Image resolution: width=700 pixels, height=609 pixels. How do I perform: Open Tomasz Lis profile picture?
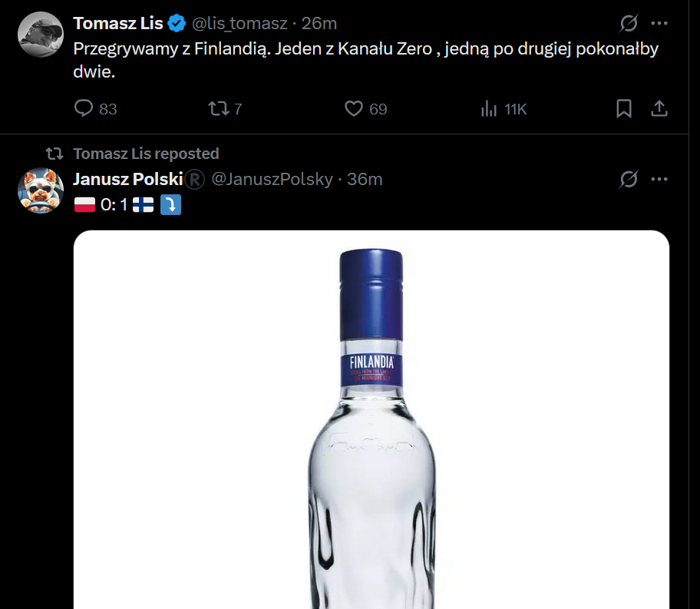[40, 35]
